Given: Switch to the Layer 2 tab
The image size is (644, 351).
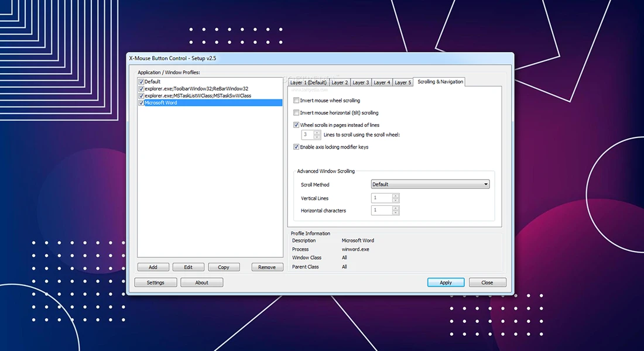Looking at the screenshot, I should point(340,82).
